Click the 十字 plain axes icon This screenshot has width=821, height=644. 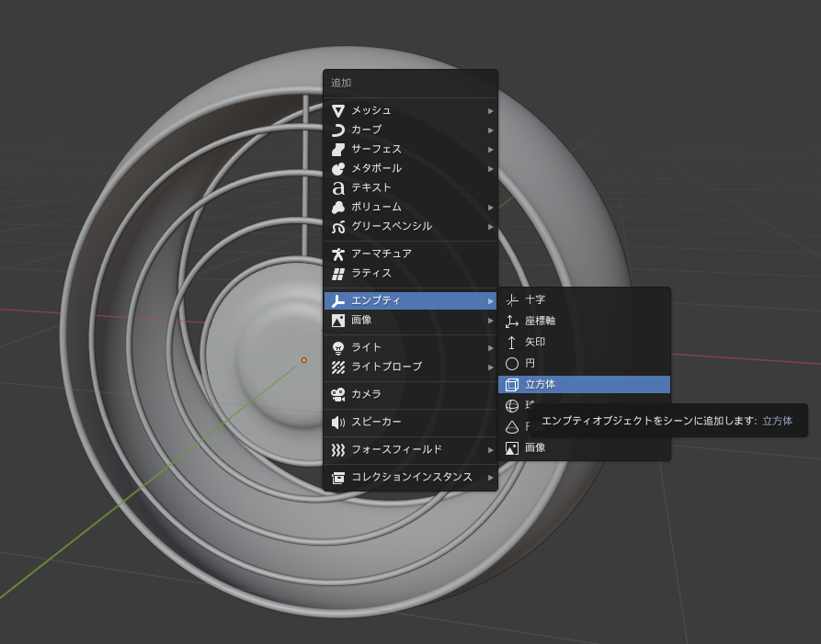[511, 300]
